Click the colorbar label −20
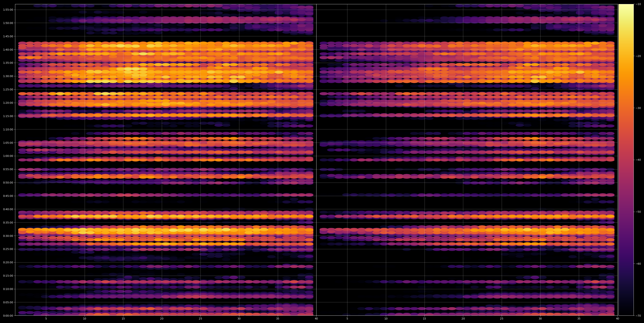 (x=638, y=56)
